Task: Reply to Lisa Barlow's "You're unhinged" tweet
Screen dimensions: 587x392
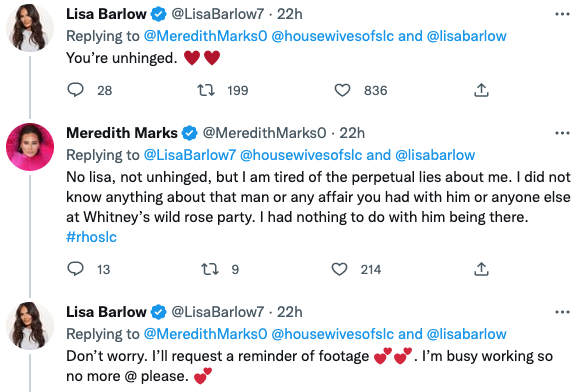Action: (x=75, y=90)
